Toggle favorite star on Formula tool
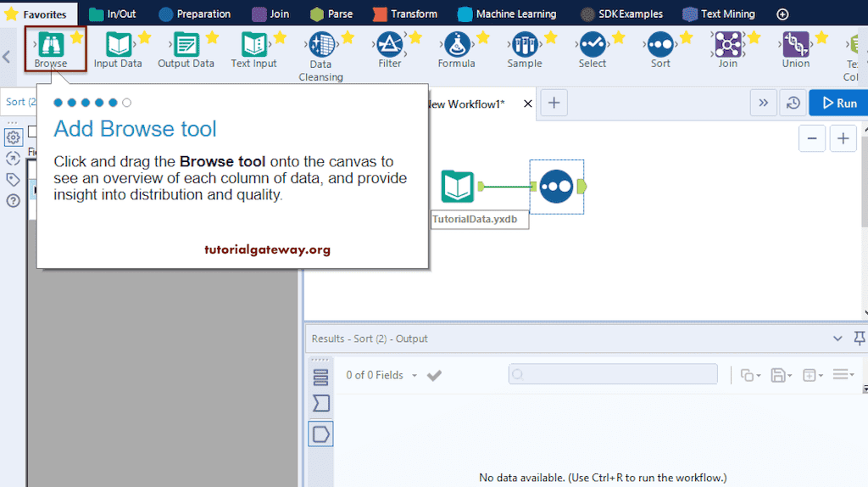This screenshot has height=487, width=868. [483, 37]
